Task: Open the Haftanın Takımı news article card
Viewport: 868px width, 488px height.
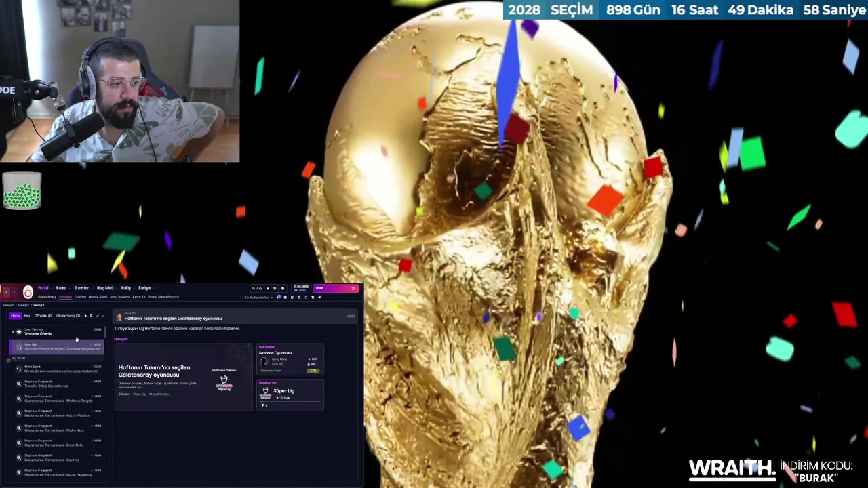Action: click(183, 377)
